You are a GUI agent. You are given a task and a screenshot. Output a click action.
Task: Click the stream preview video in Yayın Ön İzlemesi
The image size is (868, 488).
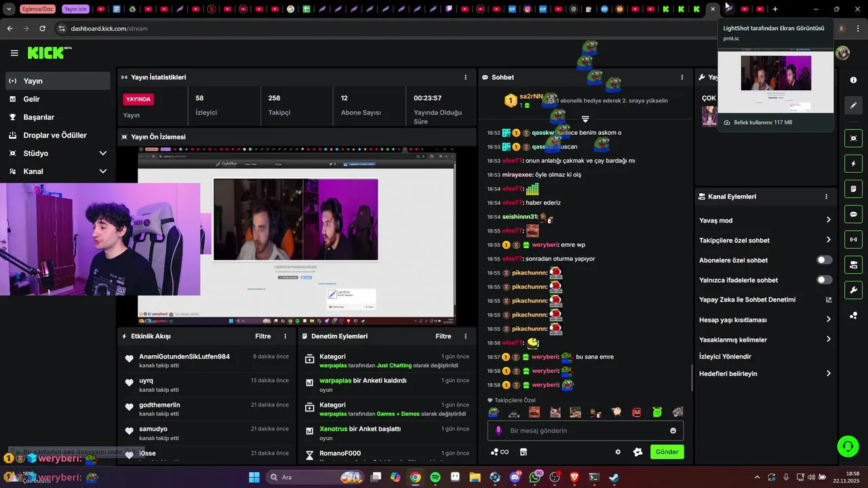pyautogui.click(x=297, y=236)
